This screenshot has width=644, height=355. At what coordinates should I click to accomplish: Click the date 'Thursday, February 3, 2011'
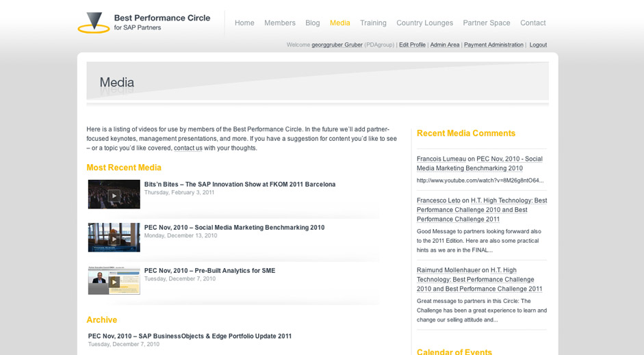coord(179,192)
